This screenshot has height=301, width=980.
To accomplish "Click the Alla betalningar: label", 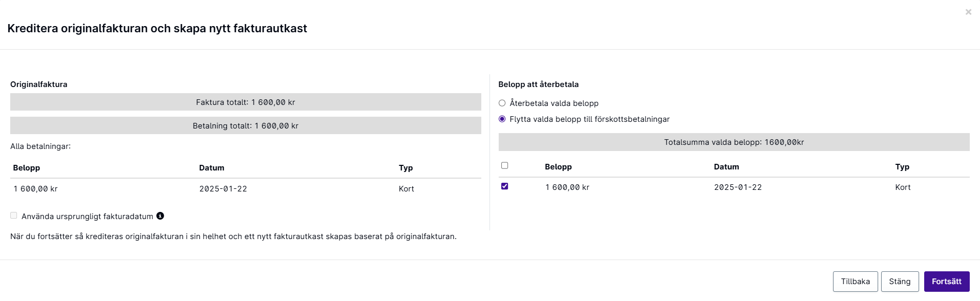I will coord(40,146).
